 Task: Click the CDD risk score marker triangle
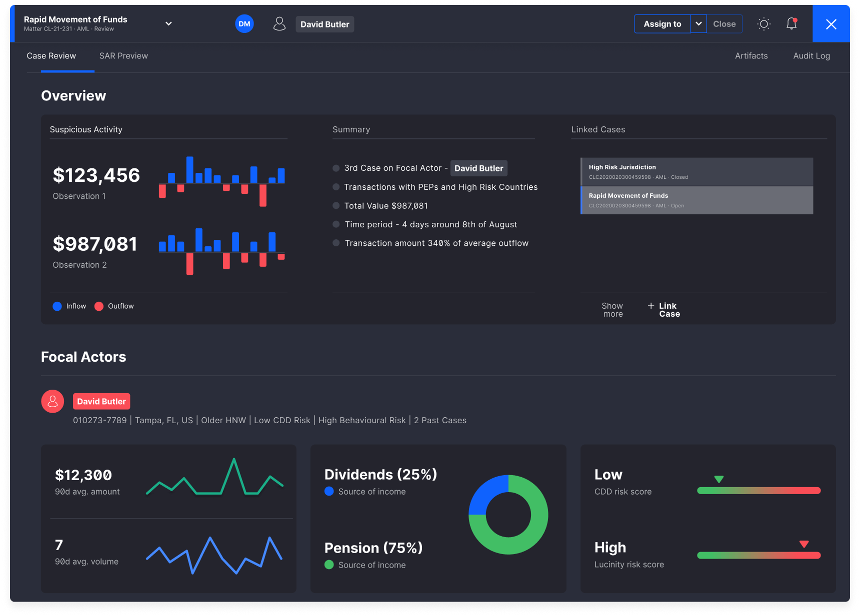tap(718, 480)
